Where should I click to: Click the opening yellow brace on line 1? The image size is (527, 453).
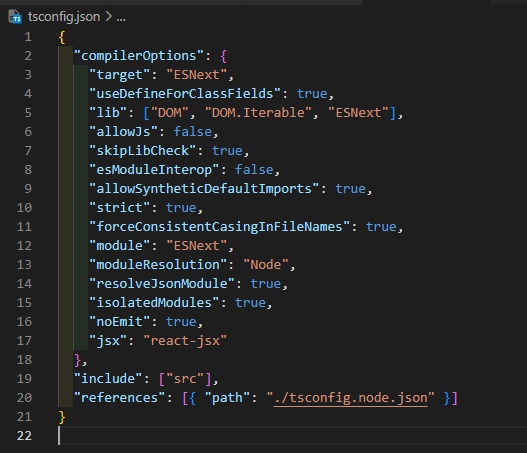point(62,37)
